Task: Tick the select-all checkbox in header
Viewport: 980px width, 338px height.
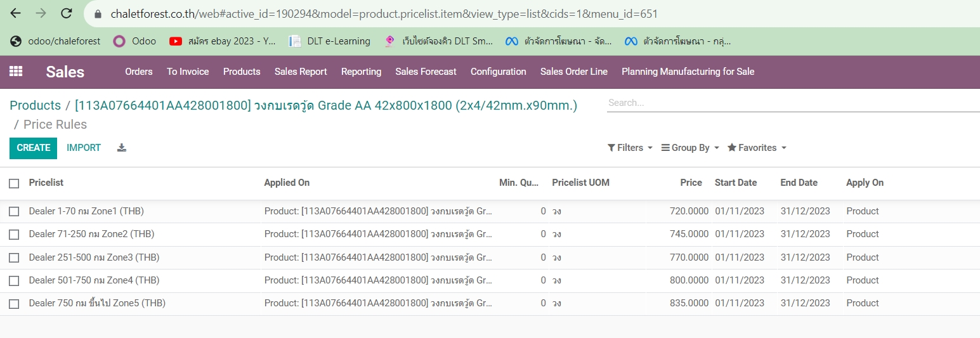Action: click(x=14, y=183)
